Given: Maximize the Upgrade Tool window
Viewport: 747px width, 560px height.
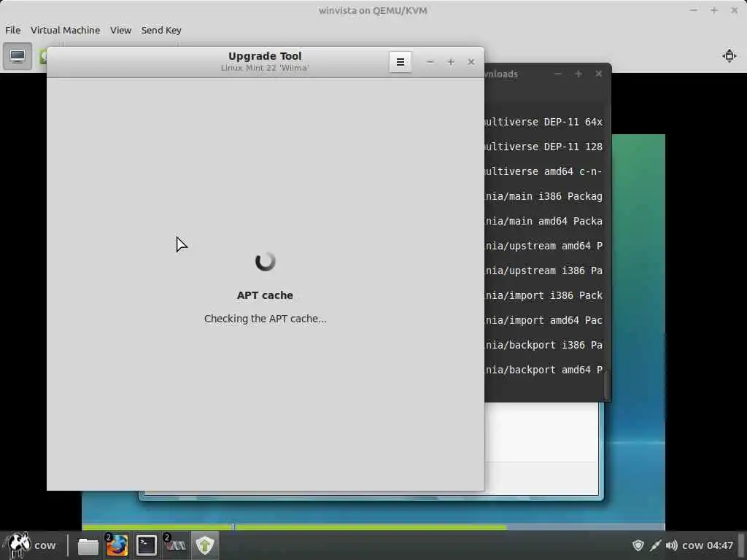Looking at the screenshot, I should pos(451,62).
